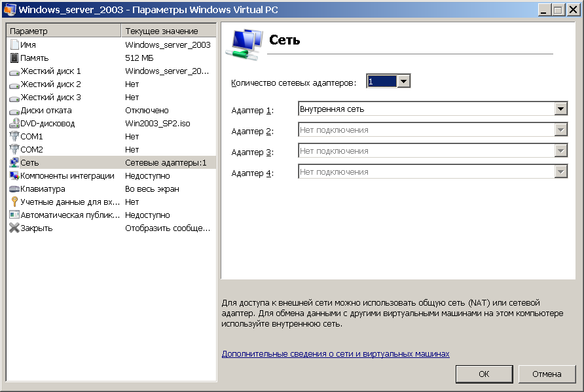Viewport: 584px width, 392px height.
Task: Click the Отключено value for Диски отката
Action: point(147,110)
